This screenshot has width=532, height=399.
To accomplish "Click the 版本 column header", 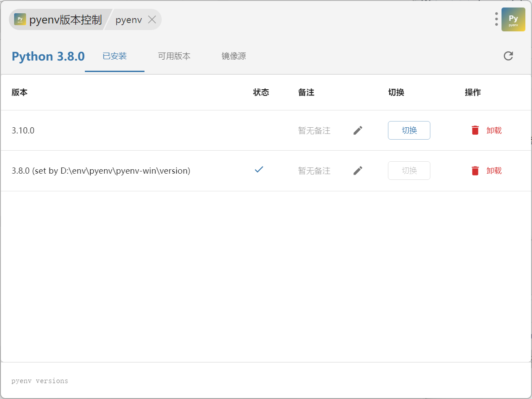I will pyautogui.click(x=19, y=92).
